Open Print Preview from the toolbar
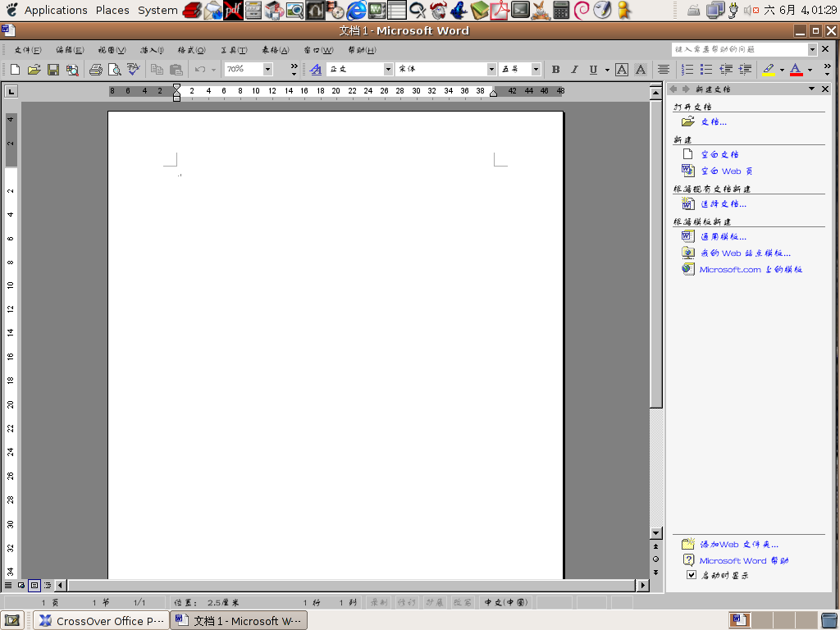 tap(115, 69)
